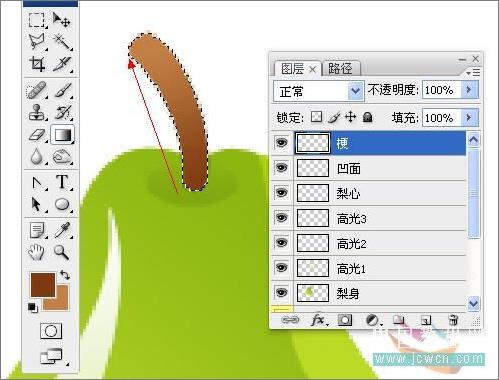Screen dimensions: 499x380
Task: Select the Crop tool
Action: tap(37, 64)
